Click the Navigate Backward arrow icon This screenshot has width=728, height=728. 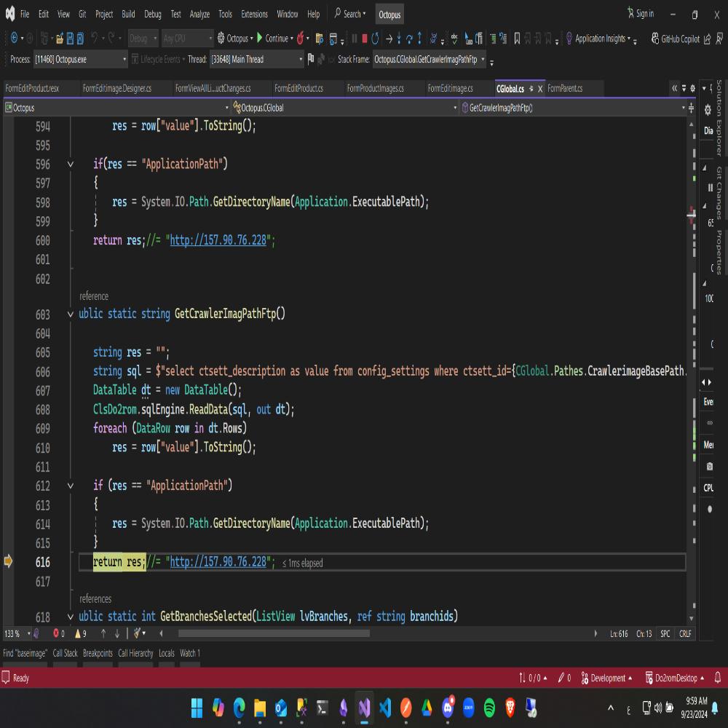[14, 38]
